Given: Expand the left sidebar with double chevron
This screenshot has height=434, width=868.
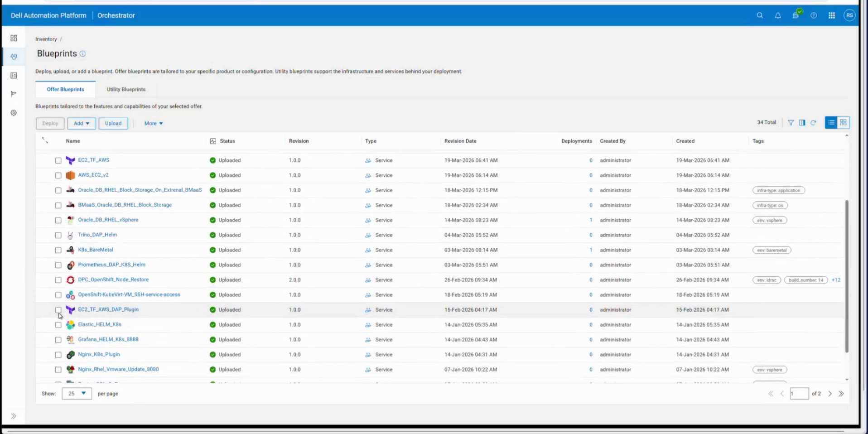Looking at the screenshot, I should point(14,416).
